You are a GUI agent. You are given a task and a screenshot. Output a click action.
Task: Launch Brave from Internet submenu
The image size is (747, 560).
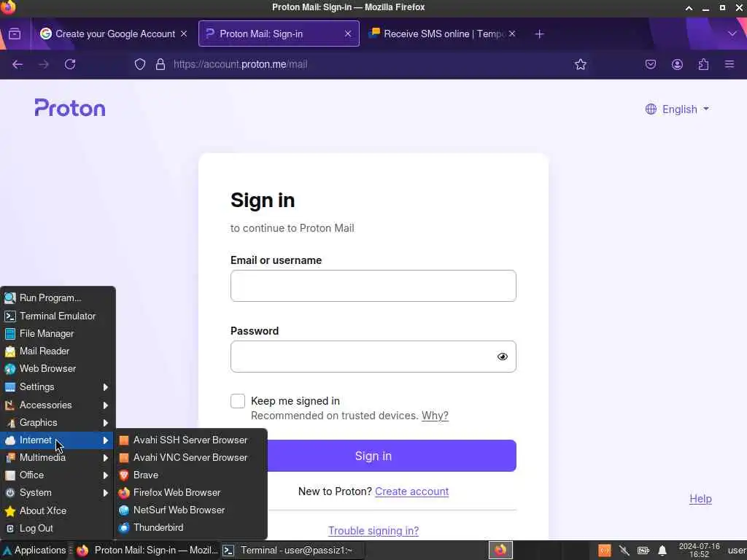[x=190, y=475]
